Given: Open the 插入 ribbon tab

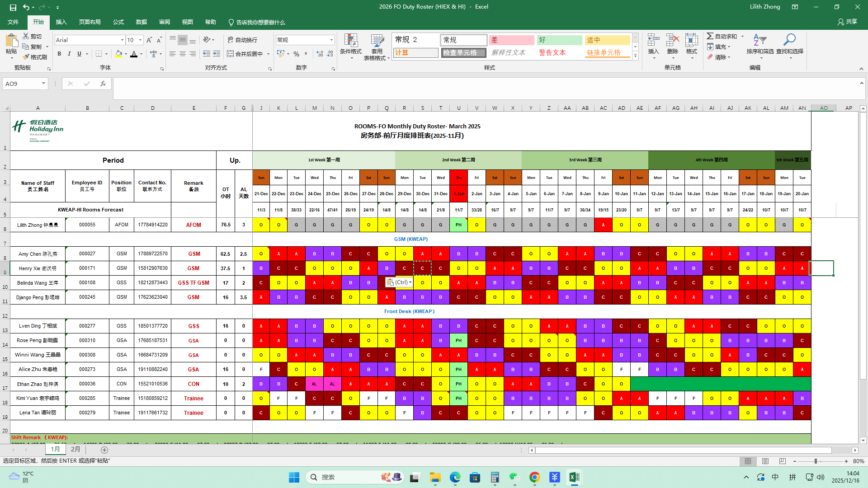Looking at the screenshot, I should pos(61,22).
